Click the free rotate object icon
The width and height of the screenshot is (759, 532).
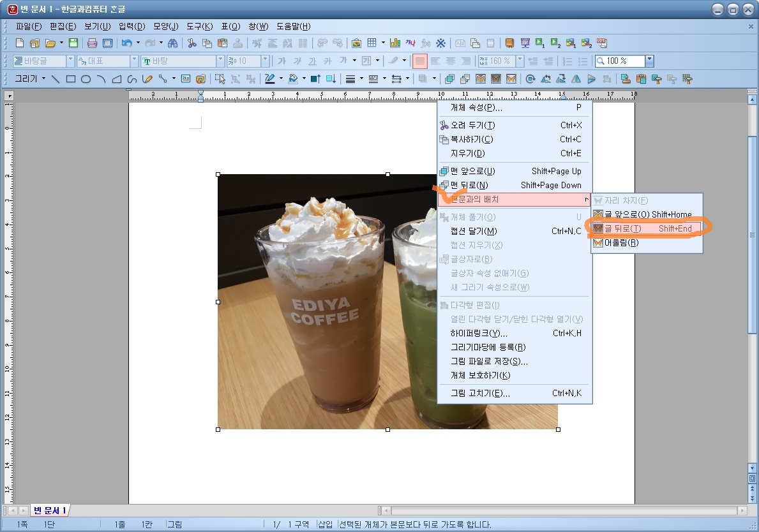point(530,79)
